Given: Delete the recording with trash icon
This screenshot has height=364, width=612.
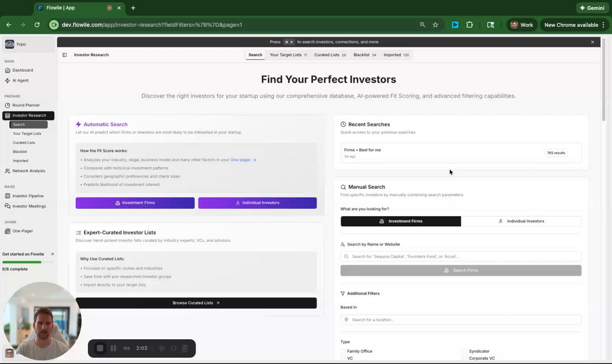Looking at the screenshot, I should (185, 348).
